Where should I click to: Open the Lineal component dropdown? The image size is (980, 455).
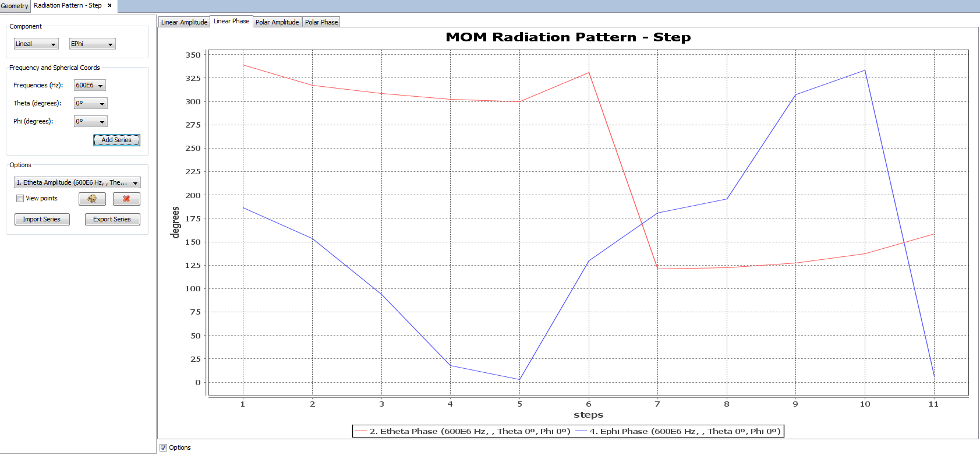tap(36, 44)
